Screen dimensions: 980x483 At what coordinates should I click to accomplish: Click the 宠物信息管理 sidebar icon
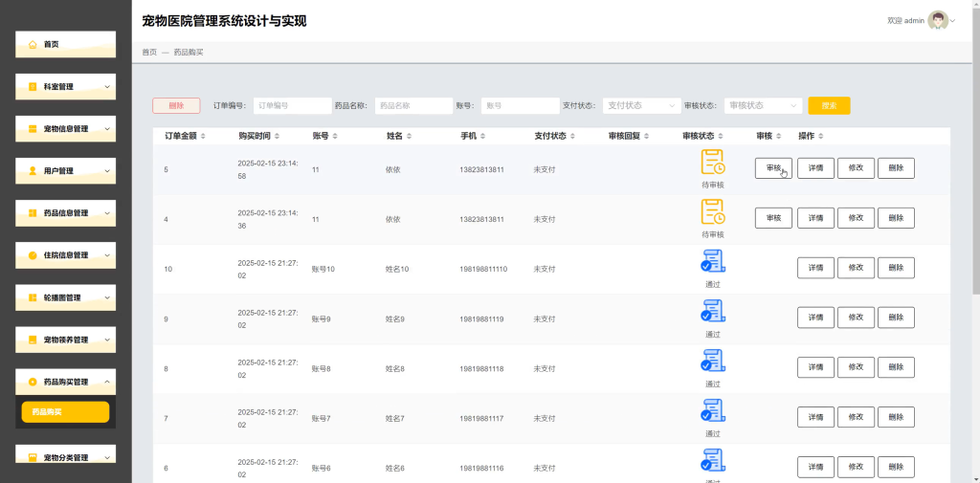click(33, 129)
